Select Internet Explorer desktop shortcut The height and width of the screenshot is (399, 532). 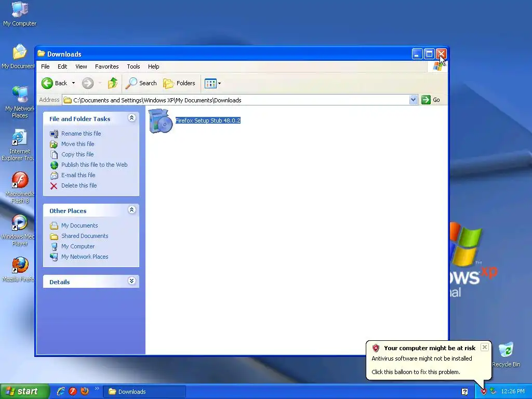click(x=18, y=145)
